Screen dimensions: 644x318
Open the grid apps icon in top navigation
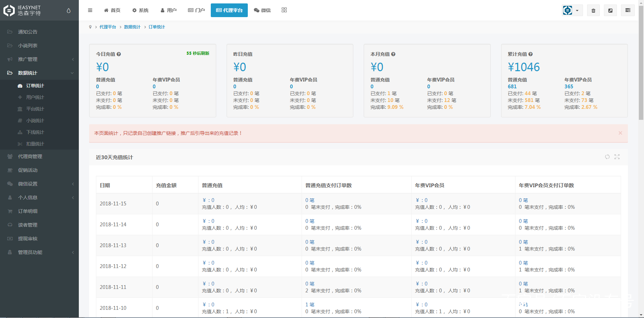pyautogui.click(x=284, y=10)
